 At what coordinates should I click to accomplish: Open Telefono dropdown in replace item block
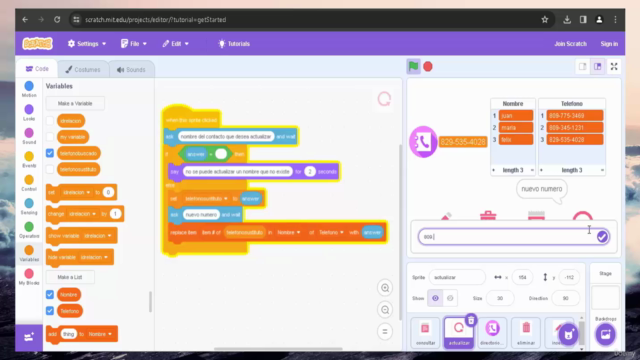click(331, 232)
